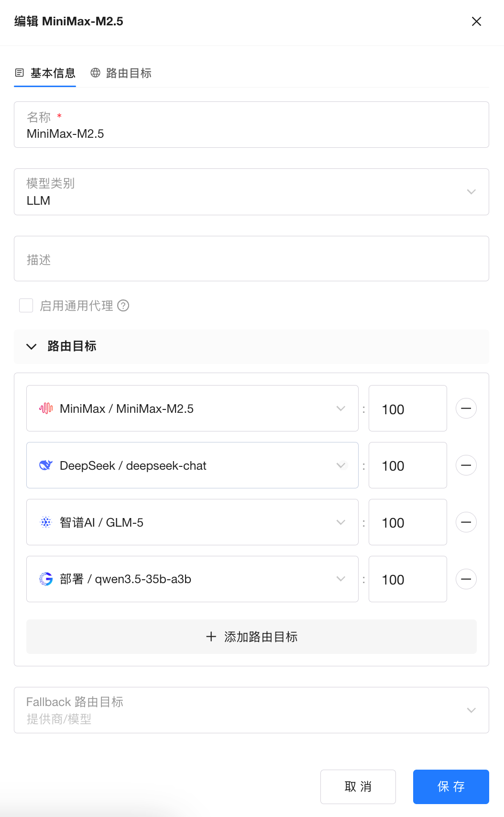Image resolution: width=504 pixels, height=817 pixels.
Task: Open the Fallback 路由目标 dropdown
Action: pos(251,710)
